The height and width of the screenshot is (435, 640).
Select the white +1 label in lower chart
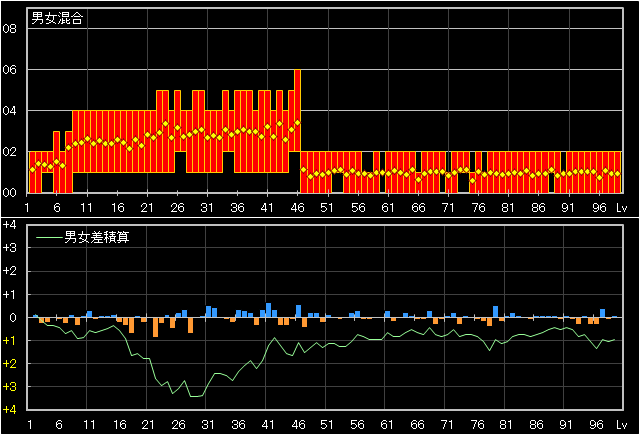[9, 294]
